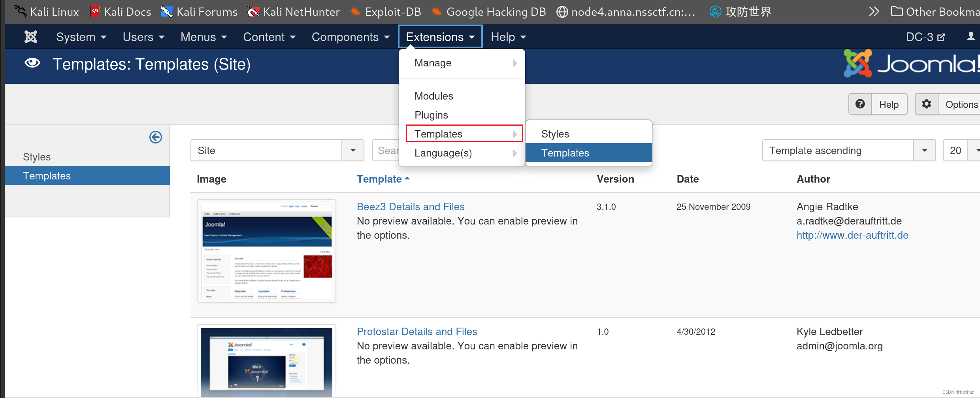Screen dimensions: 980x398
Task: Open the Content menu
Action: click(x=269, y=37)
